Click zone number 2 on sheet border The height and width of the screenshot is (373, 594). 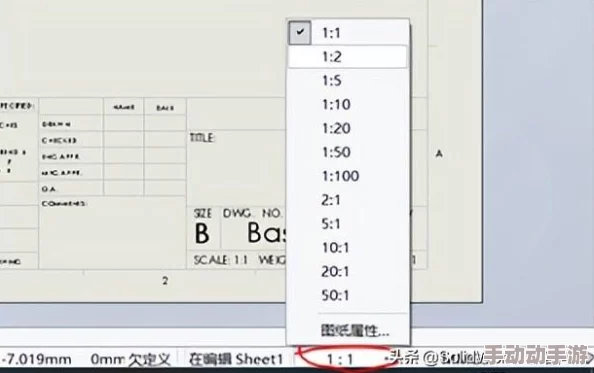[165, 281]
